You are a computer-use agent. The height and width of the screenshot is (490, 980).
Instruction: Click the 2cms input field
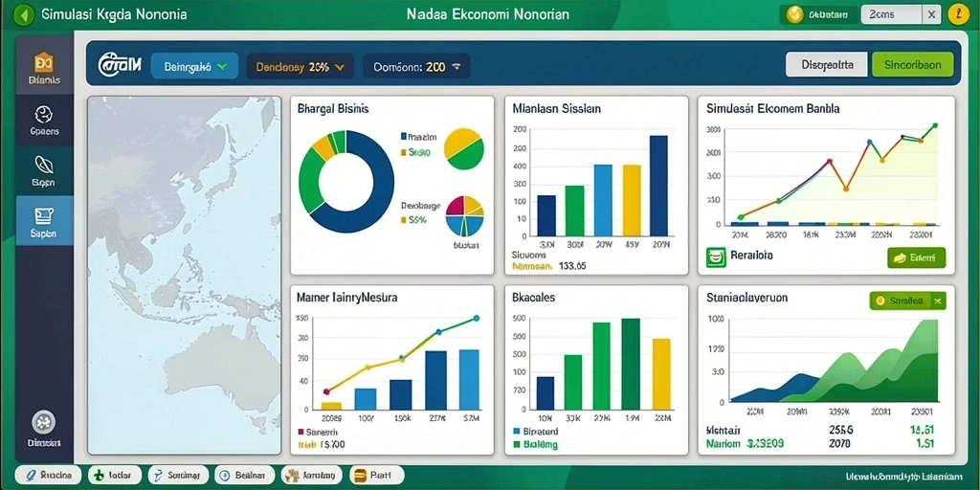(891, 14)
